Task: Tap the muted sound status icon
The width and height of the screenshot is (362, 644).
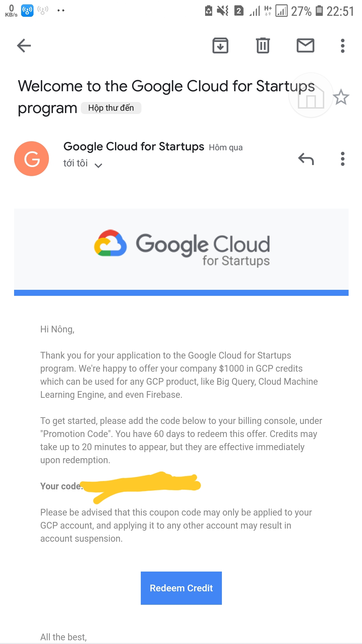Action: coord(223,11)
